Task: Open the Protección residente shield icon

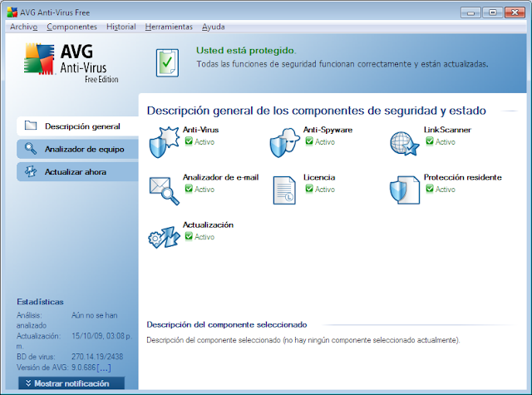Action: click(405, 190)
